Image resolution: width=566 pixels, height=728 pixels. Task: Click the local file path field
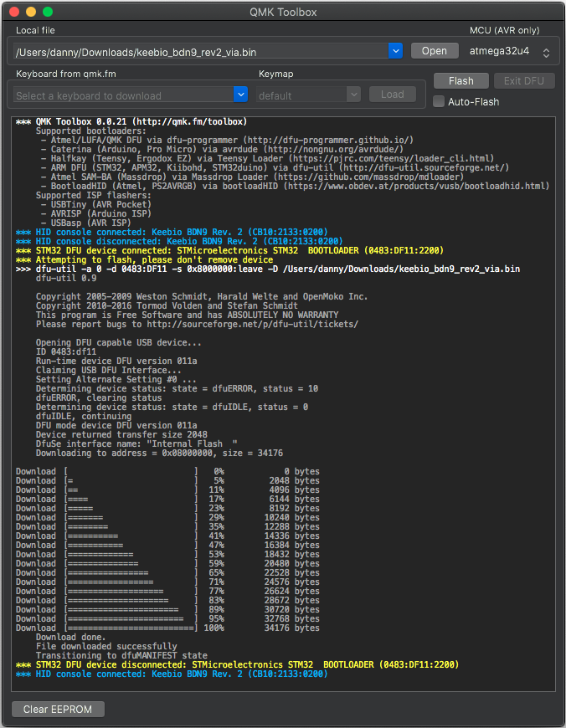(201, 52)
